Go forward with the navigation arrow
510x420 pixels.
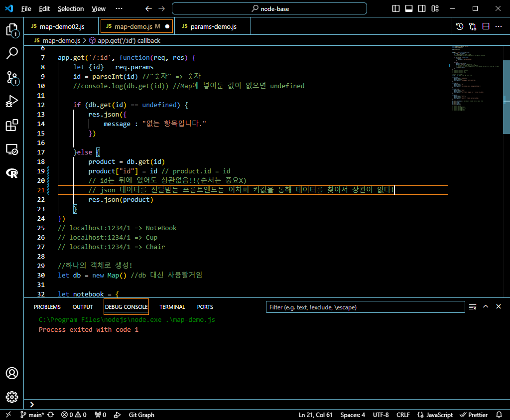(x=162, y=9)
